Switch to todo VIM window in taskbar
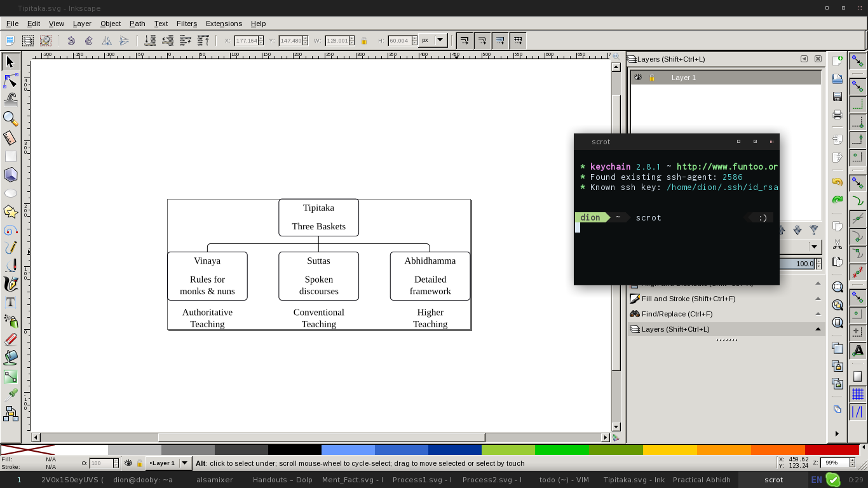The height and width of the screenshot is (488, 868). 564,480
